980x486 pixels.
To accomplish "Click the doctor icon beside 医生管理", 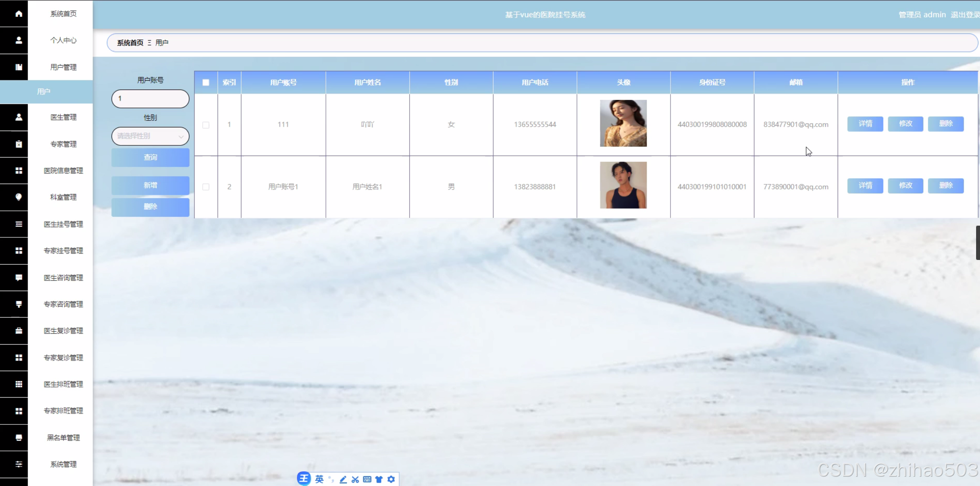I will 18,117.
